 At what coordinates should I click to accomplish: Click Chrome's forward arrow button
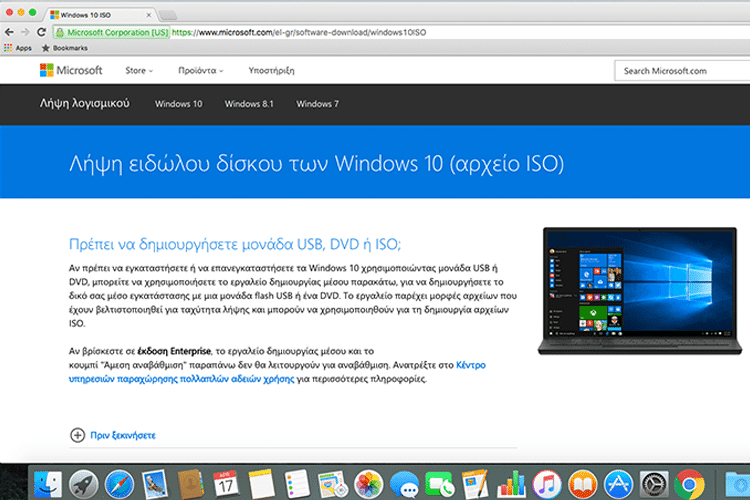(x=25, y=32)
